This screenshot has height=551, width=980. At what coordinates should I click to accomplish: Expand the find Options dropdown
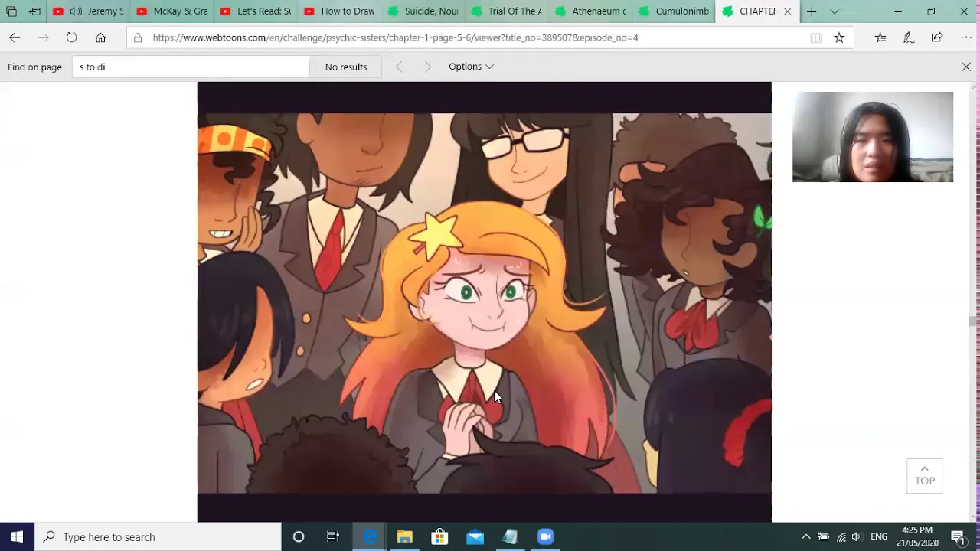471,67
